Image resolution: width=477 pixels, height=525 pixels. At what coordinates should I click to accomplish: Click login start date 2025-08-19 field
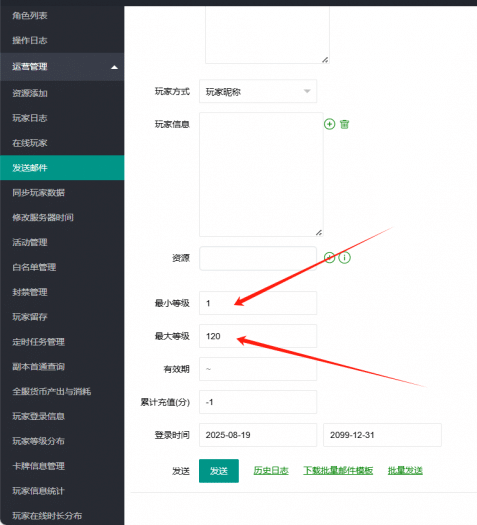[258, 435]
